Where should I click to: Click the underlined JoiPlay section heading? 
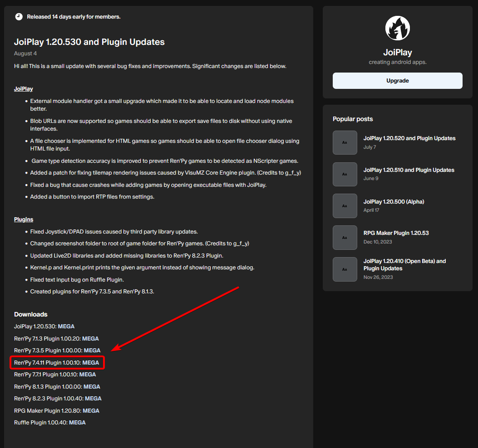(x=24, y=89)
